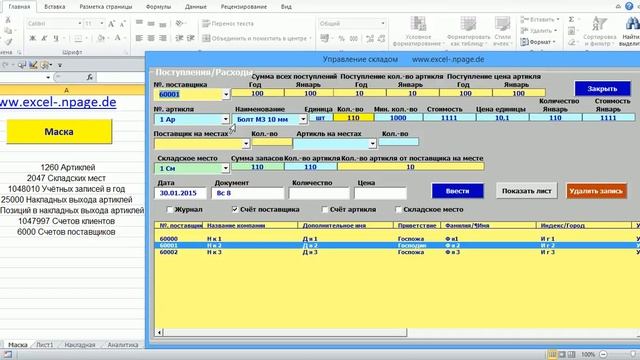Toggle bold (Ж) formatting in ribbon
640x360 pixels.
(32, 38)
